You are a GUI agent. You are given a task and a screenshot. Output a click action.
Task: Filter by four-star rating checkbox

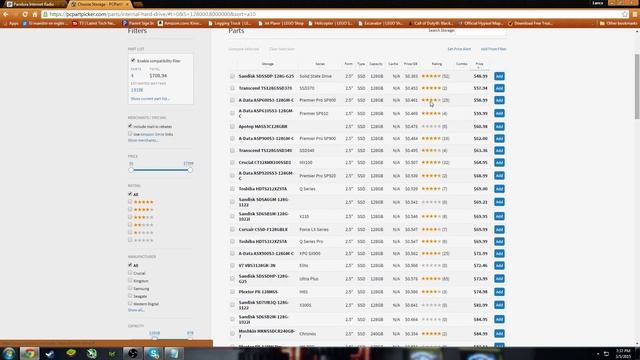pos(130,209)
